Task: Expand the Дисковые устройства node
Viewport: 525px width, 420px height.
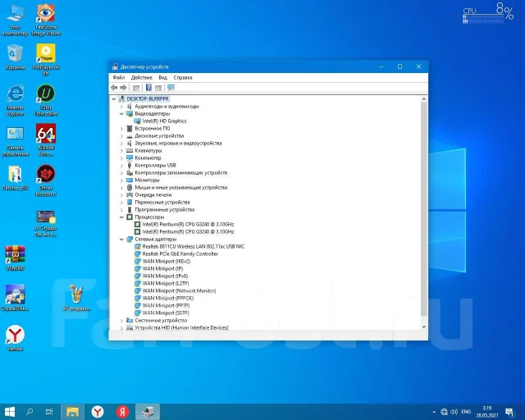Action: (122, 135)
